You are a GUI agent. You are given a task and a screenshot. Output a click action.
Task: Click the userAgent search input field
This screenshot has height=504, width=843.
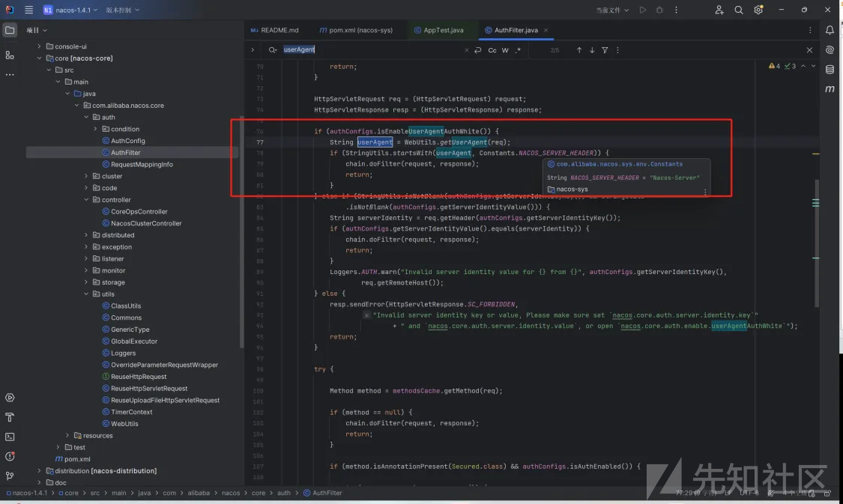[371, 49]
